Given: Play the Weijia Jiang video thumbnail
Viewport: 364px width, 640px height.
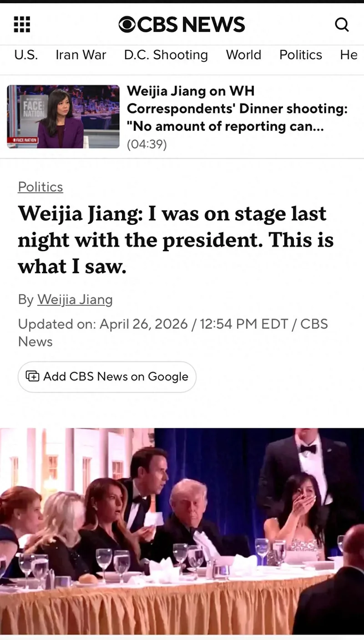Looking at the screenshot, I should pyautogui.click(x=63, y=117).
